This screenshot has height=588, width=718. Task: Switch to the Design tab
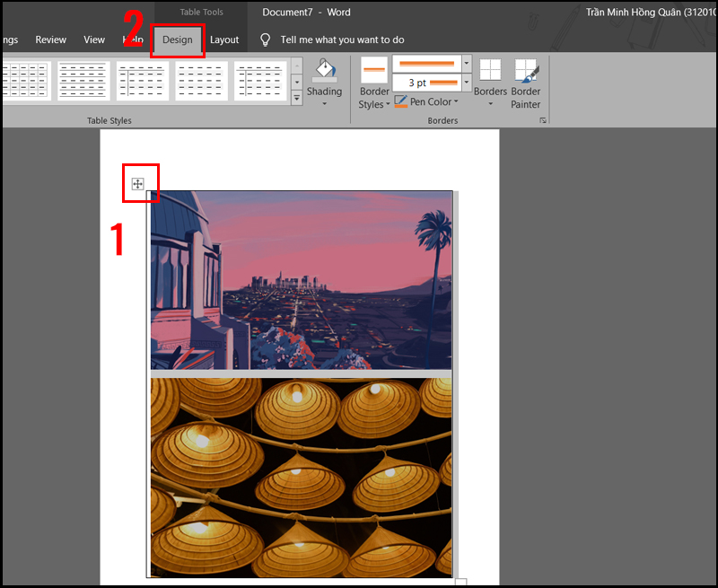coord(177,39)
